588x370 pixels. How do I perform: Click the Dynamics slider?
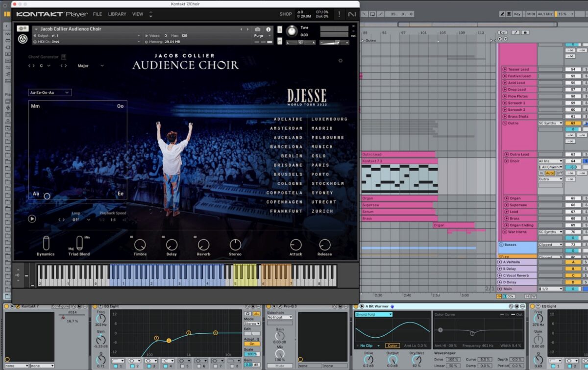[46, 243]
